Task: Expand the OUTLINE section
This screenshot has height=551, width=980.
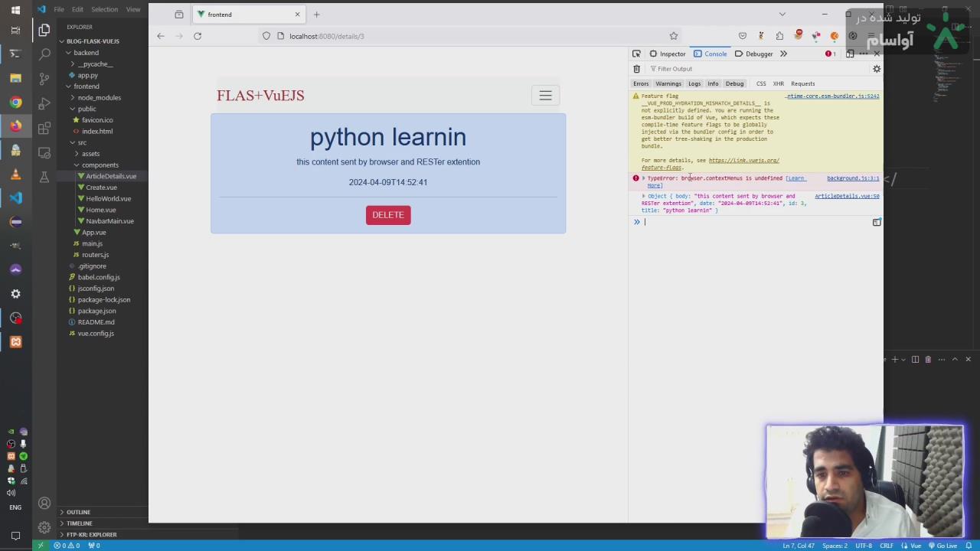Action: [x=78, y=512]
